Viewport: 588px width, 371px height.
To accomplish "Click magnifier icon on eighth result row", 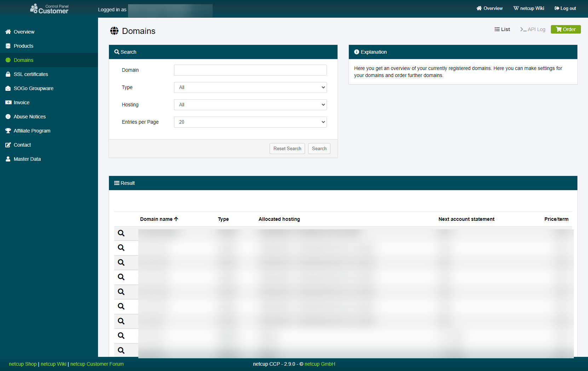I will 121,336.
